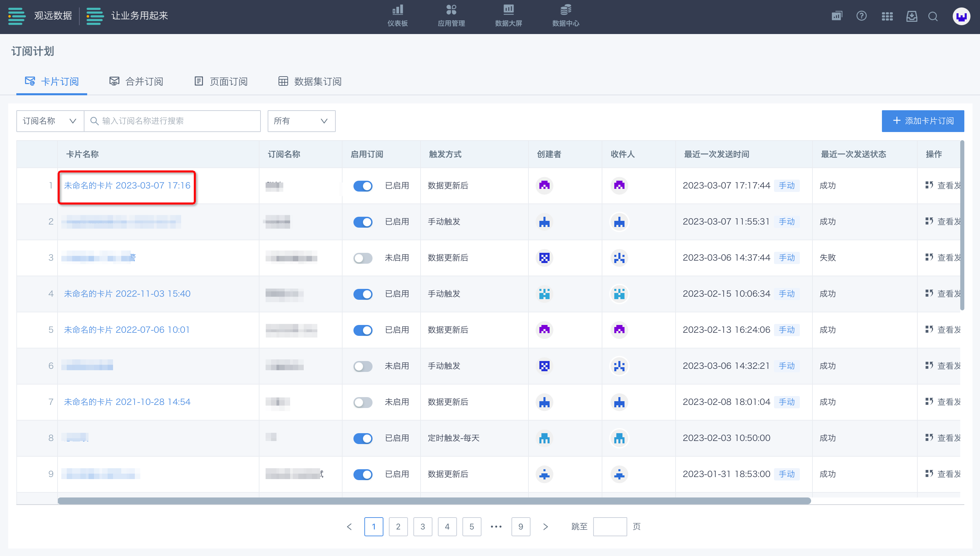This screenshot has height=556, width=980.
Task: Open 数据大屏 data screen section
Action: (x=508, y=16)
